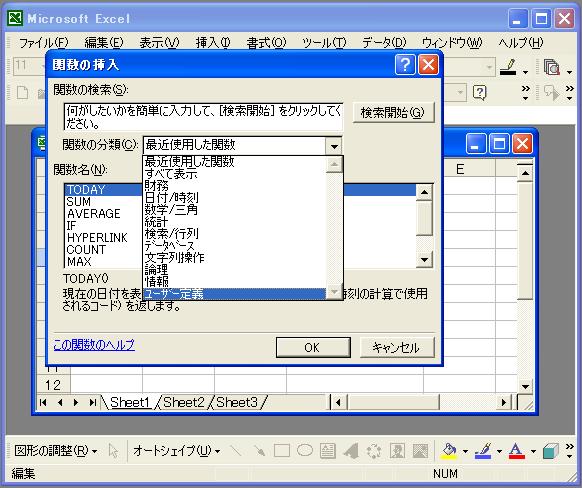582x488 pixels.
Task: Click the Line Color brush icon
Action: point(483,451)
